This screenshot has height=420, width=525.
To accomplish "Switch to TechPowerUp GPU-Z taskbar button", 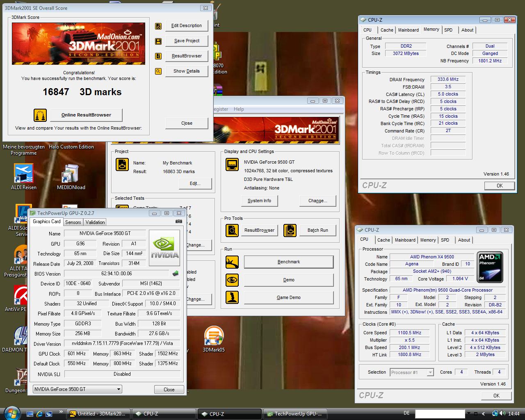I will coord(295,414).
